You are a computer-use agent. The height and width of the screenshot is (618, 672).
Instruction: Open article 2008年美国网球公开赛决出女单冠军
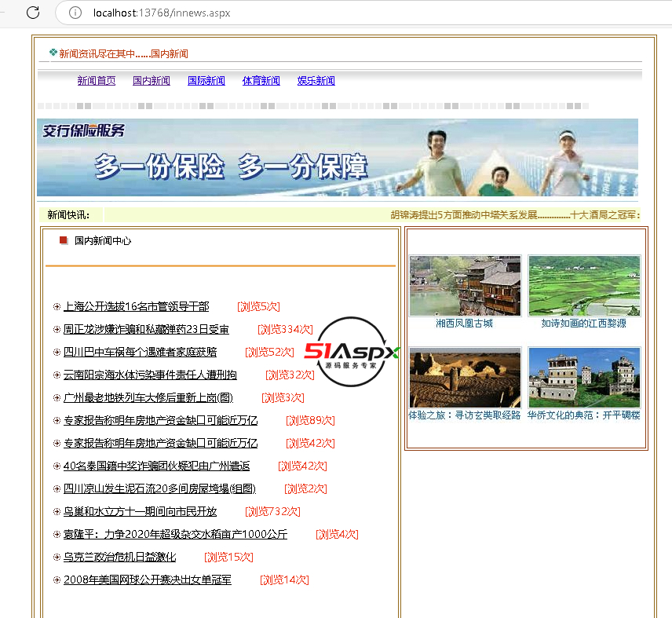coord(148,580)
